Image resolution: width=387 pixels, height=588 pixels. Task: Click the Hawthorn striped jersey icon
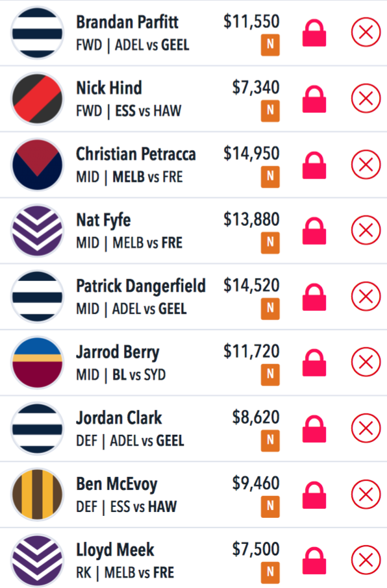(x=37, y=495)
